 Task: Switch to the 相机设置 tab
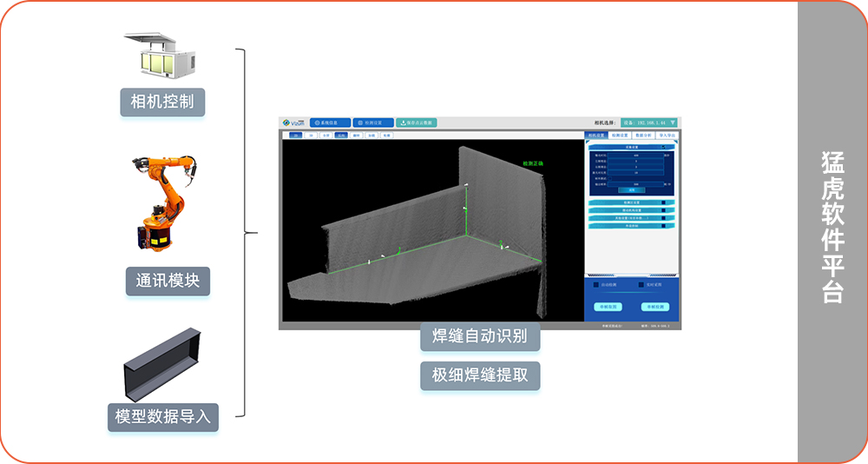pyautogui.click(x=596, y=136)
